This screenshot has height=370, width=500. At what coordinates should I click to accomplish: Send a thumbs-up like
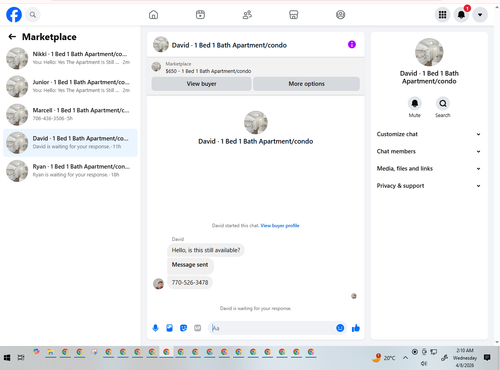tap(356, 328)
